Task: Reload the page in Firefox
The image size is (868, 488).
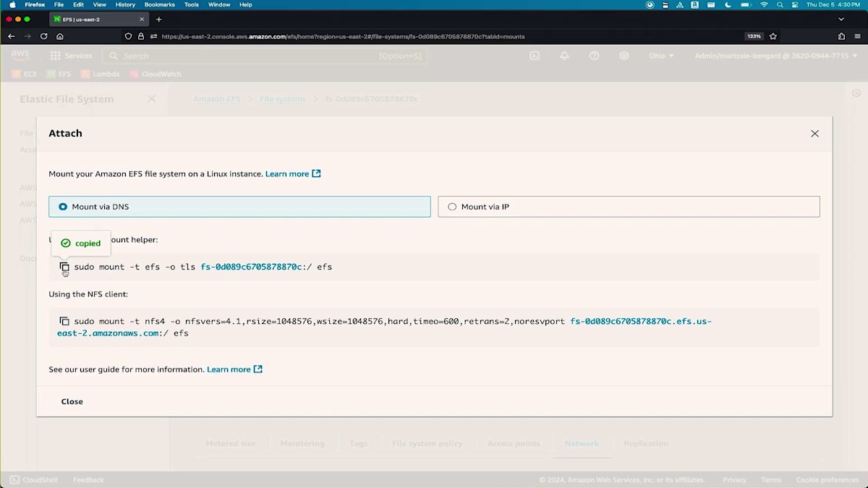Action: pyautogui.click(x=44, y=36)
